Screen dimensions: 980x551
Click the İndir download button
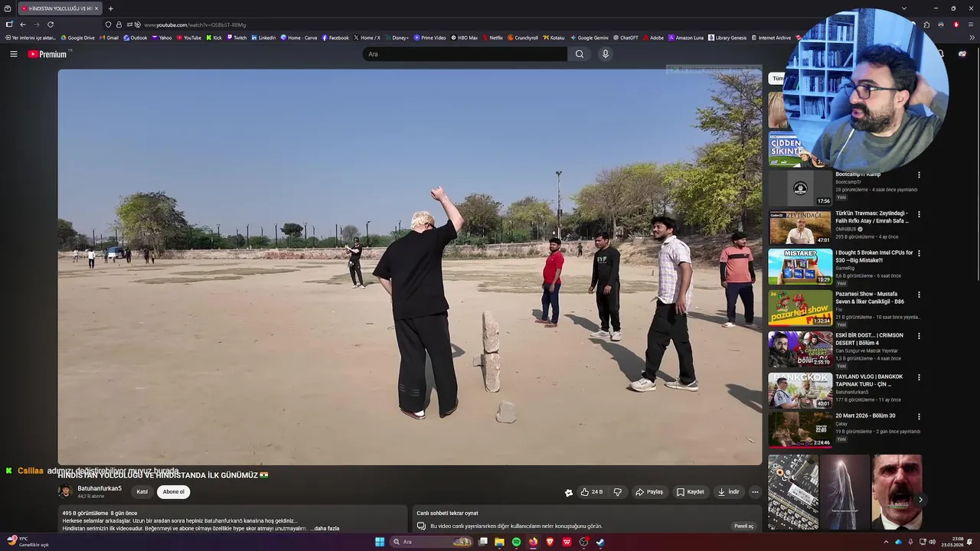coord(729,492)
